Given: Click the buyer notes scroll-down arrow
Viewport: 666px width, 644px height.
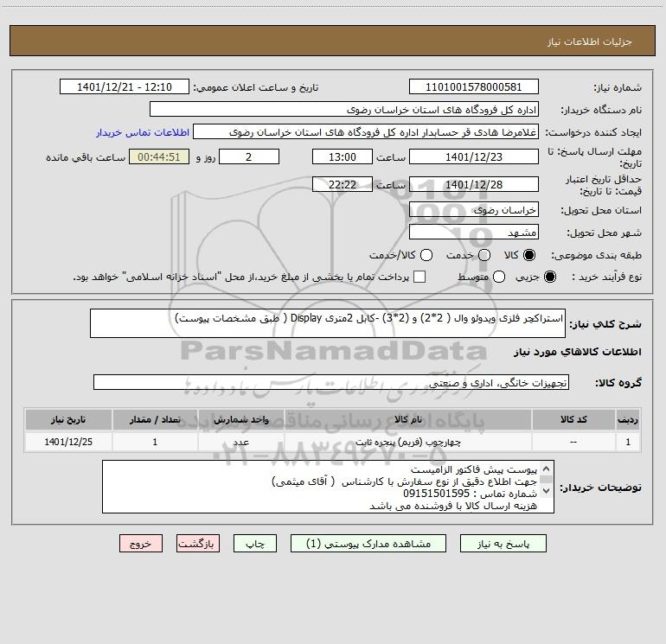Looking at the screenshot, I should click(547, 491).
